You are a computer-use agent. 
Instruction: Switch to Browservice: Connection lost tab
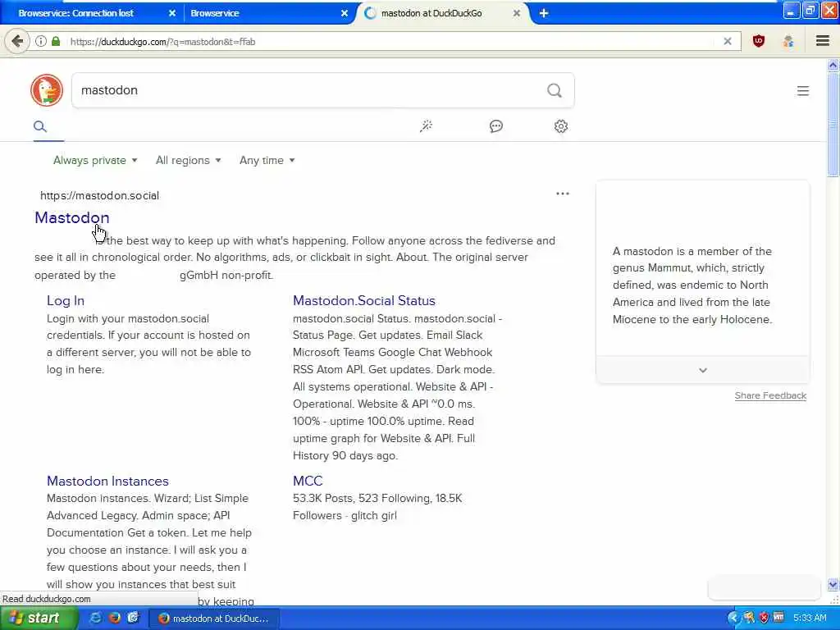click(x=75, y=13)
